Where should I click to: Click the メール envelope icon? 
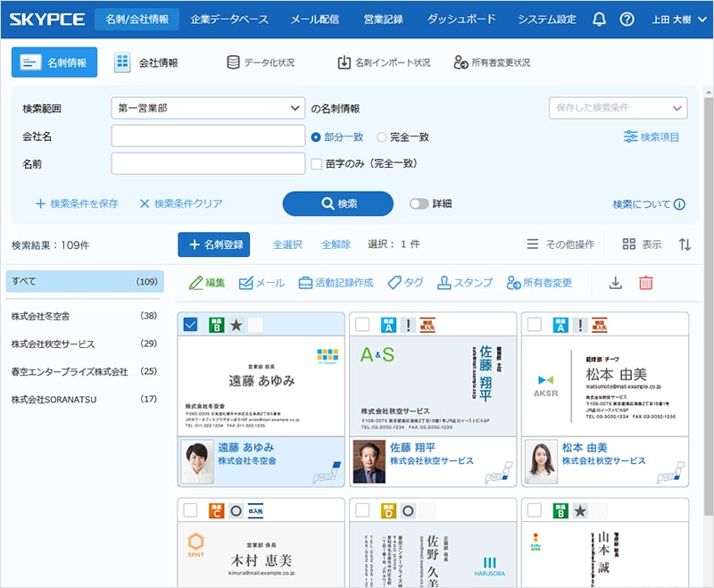coord(246,283)
